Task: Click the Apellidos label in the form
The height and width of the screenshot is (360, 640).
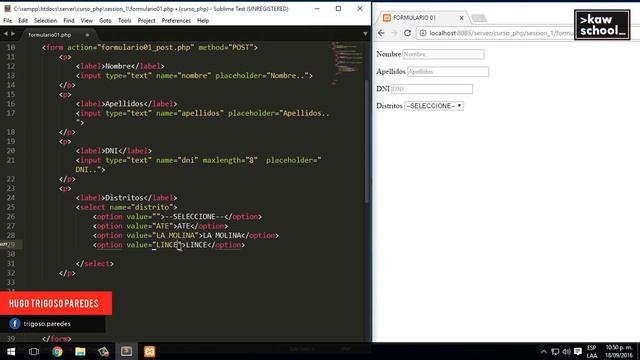Action: click(391, 71)
